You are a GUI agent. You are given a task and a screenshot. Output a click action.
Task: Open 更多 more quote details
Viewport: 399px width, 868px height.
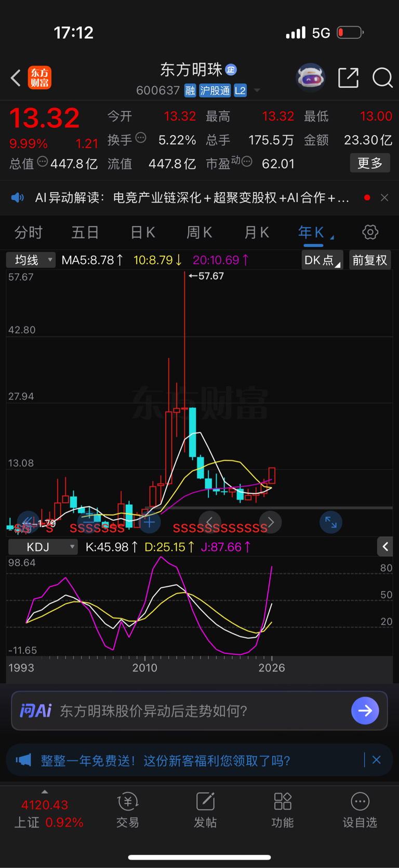tap(370, 163)
